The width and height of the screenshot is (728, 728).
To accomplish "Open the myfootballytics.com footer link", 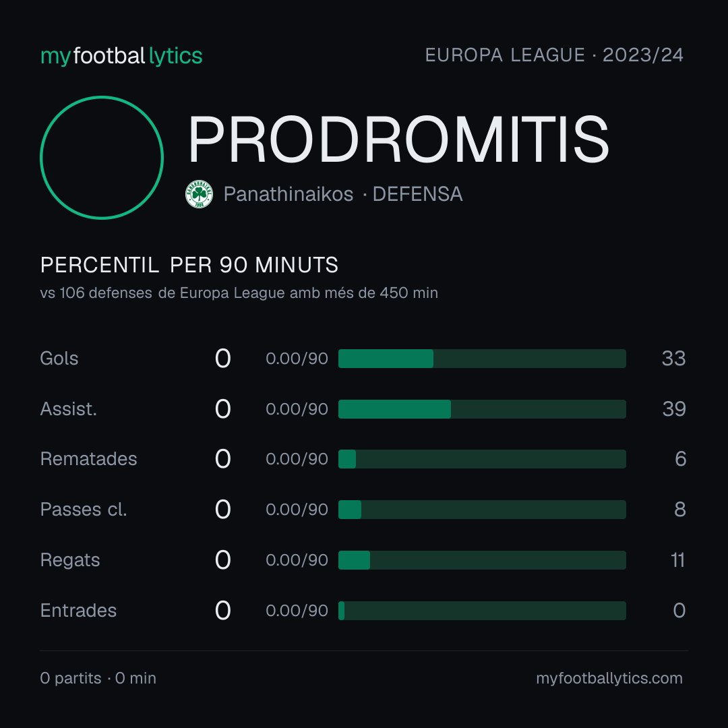I will 609,678.
